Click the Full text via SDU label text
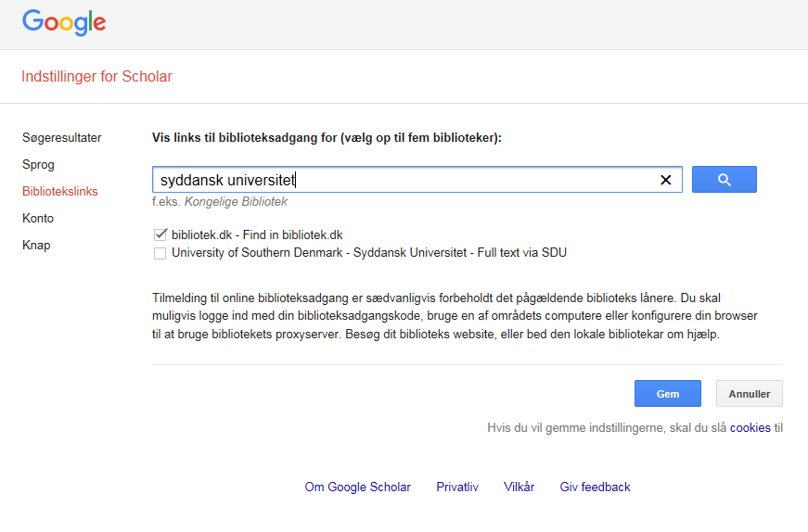 522,252
